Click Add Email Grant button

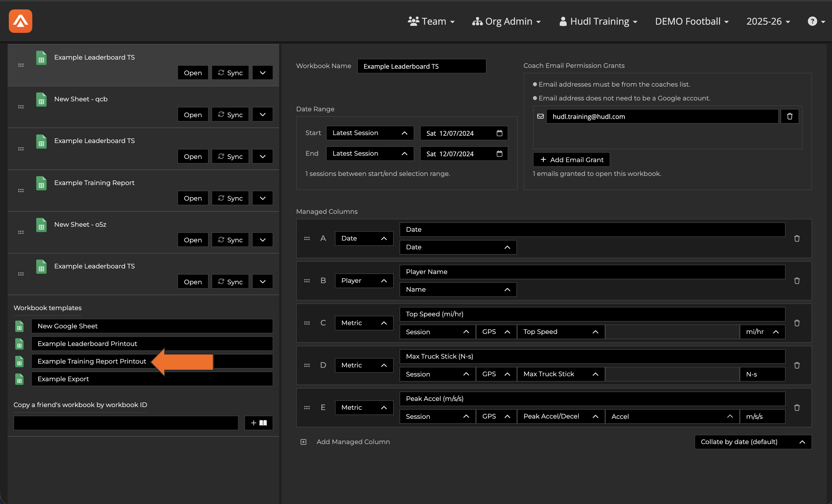point(571,160)
